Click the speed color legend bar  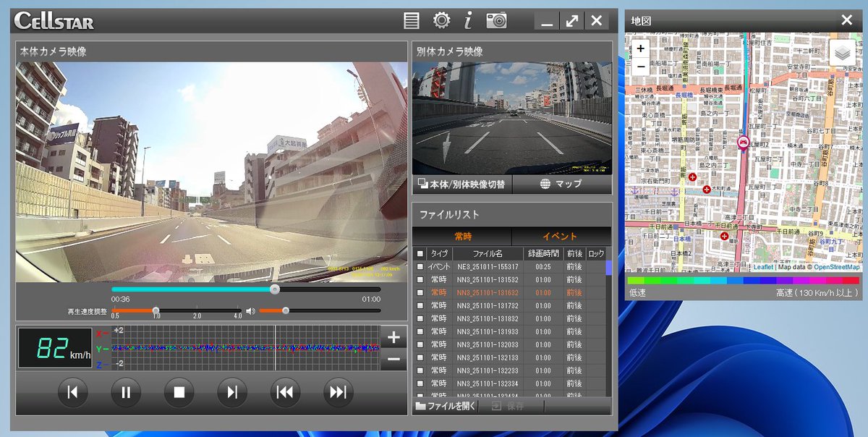coord(743,280)
